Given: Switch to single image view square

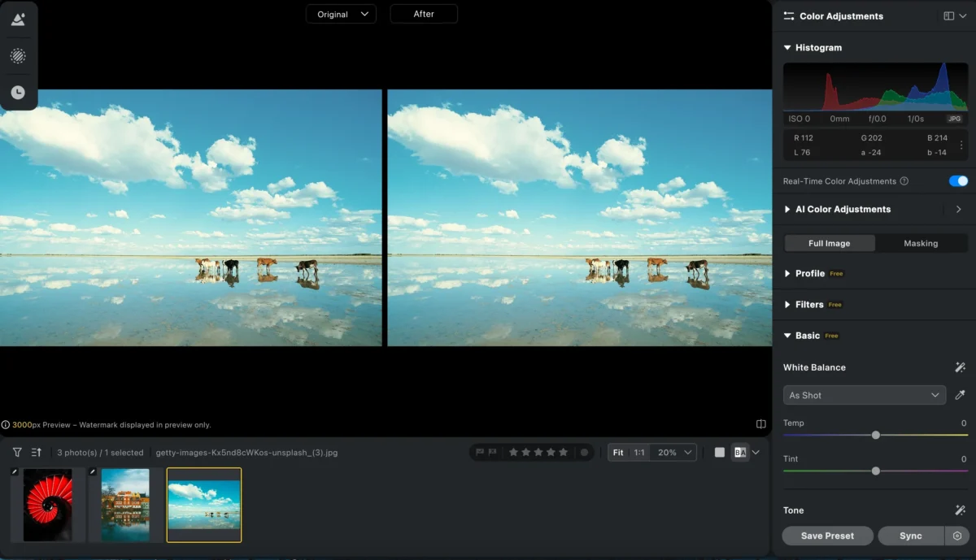Looking at the screenshot, I should tap(720, 453).
